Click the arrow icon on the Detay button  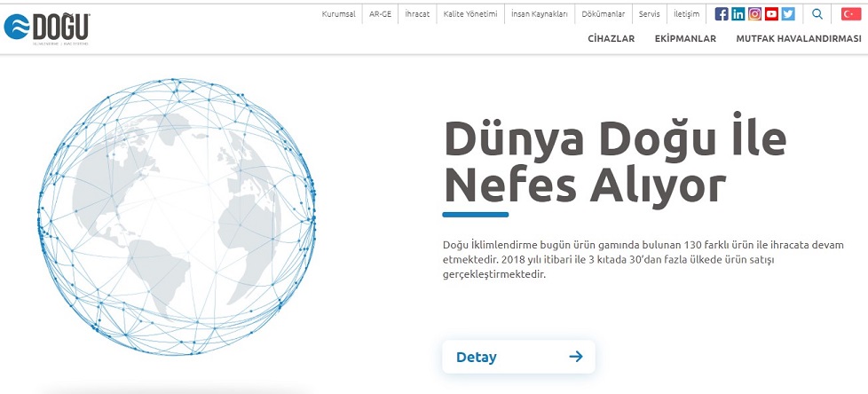576,357
